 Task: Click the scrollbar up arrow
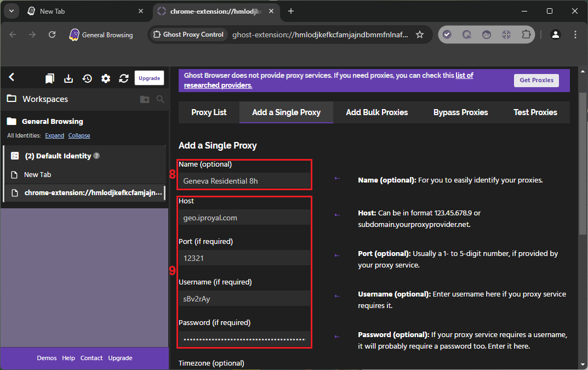tap(583, 71)
